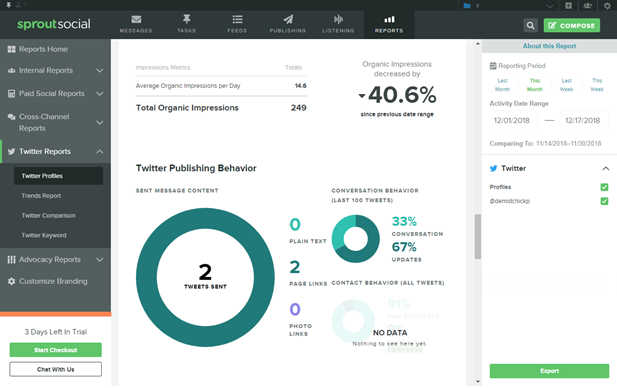Expand Paid Social Reports chevron
Image resolution: width=617 pixels, height=388 pixels.
pyautogui.click(x=100, y=94)
